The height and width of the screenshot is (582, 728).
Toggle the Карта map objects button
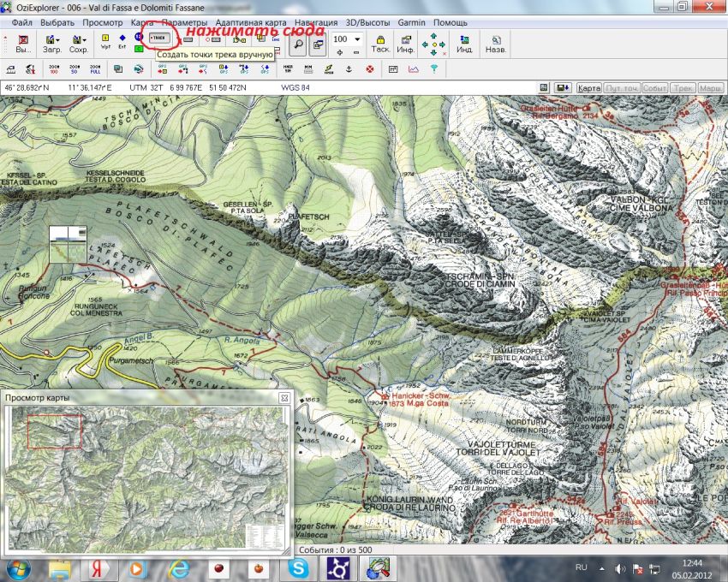coord(588,88)
